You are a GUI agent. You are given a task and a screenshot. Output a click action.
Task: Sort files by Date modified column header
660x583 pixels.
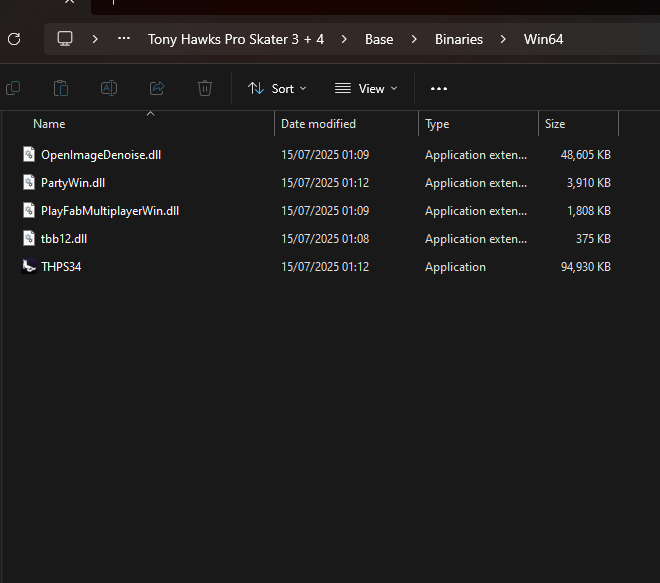tap(318, 124)
